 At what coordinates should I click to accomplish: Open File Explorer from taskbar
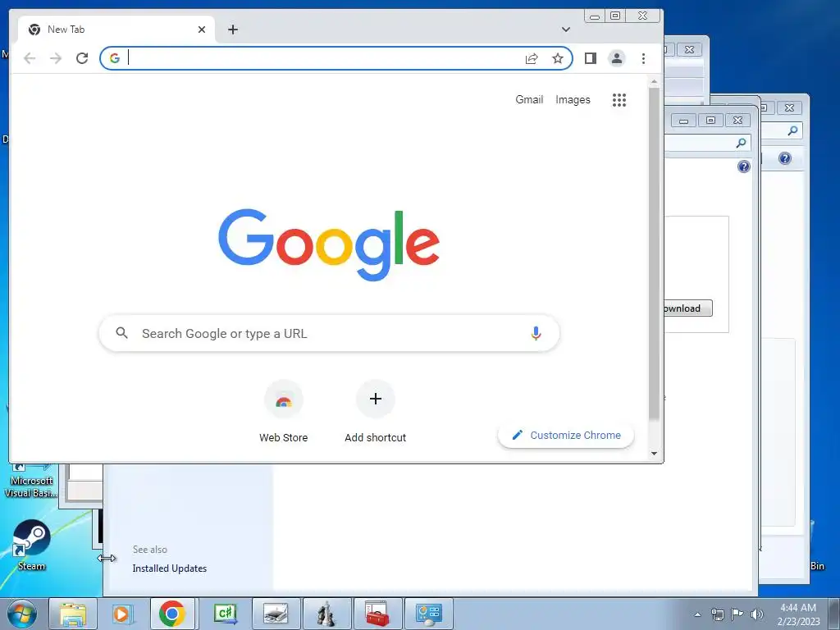pyautogui.click(x=73, y=614)
